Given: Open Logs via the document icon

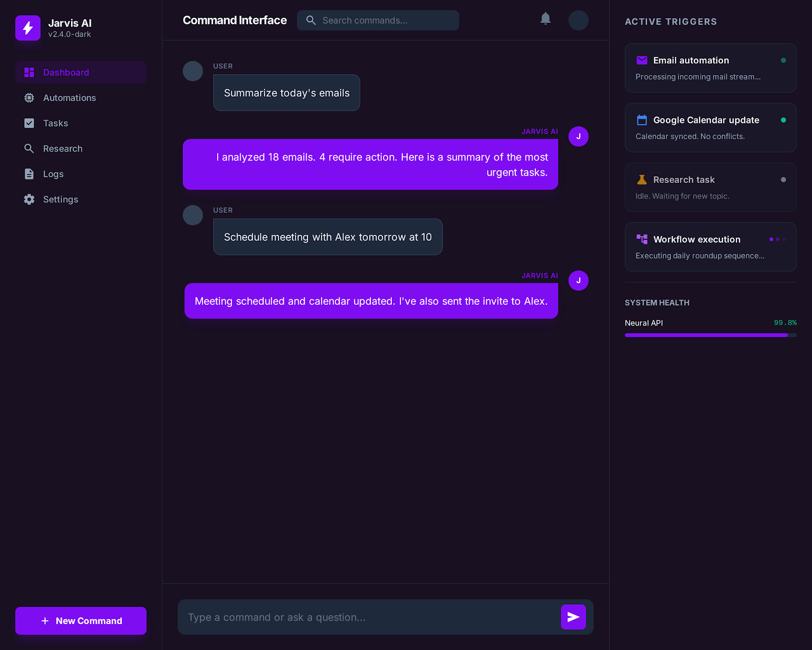Looking at the screenshot, I should (x=29, y=174).
